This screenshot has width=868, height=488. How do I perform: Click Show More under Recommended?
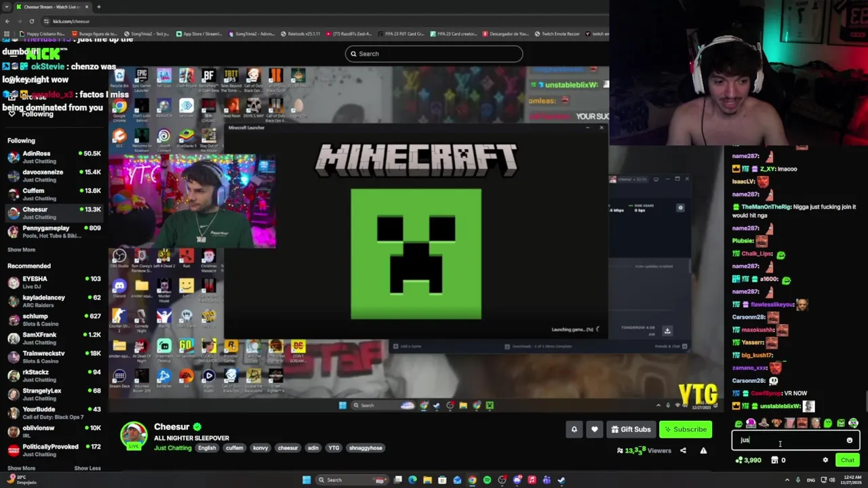[21, 468]
